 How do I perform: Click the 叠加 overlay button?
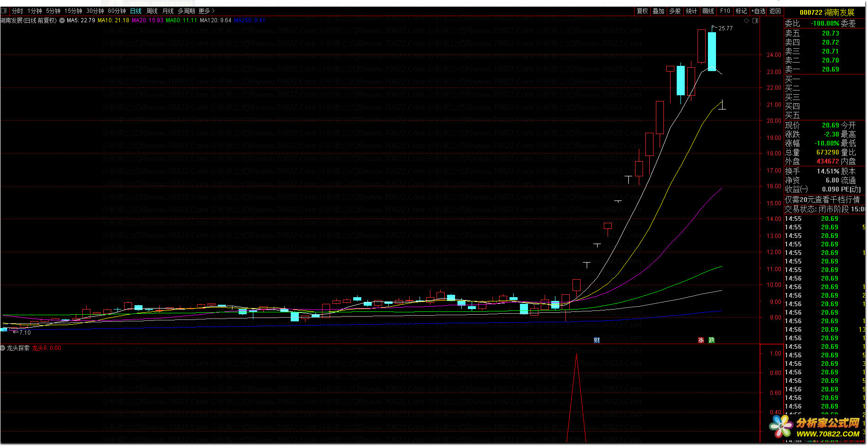(658, 11)
